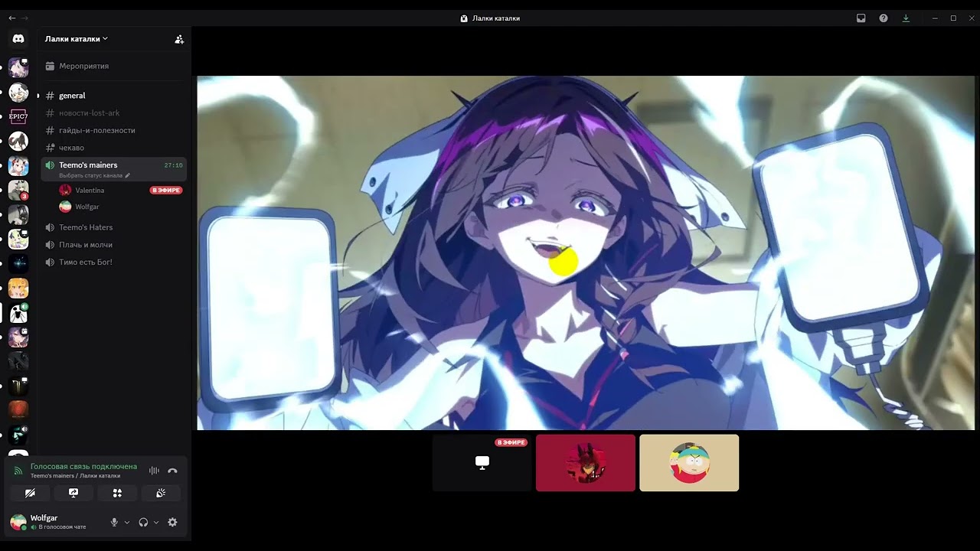Toggle microphone mute
980x551 pixels.
tap(114, 522)
